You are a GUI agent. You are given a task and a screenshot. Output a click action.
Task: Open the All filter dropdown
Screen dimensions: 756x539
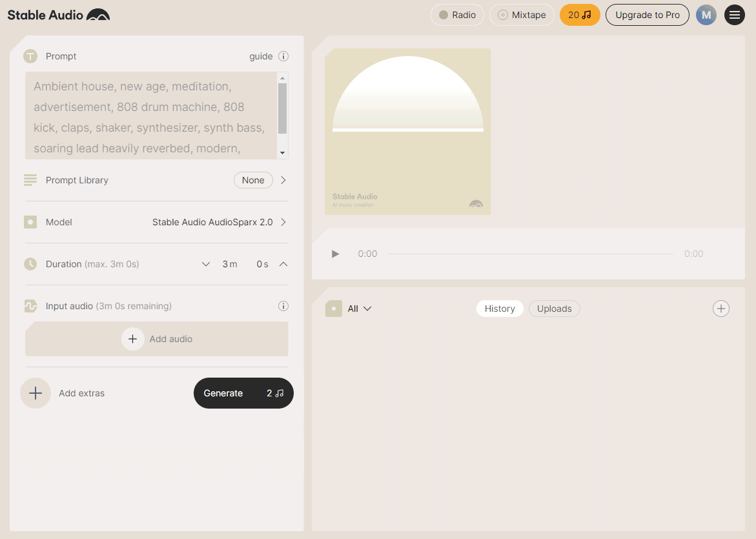tap(360, 309)
